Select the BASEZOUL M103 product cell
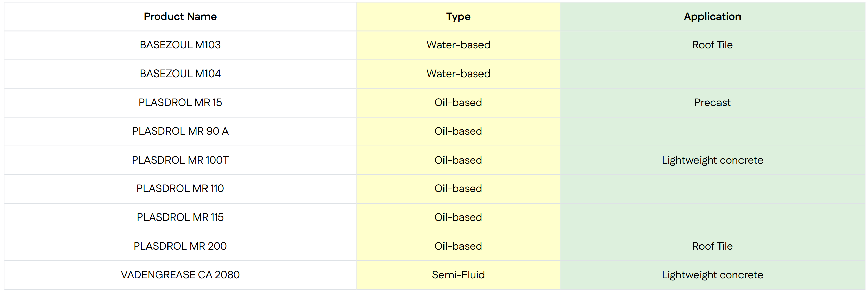The image size is (868, 292). [180, 45]
